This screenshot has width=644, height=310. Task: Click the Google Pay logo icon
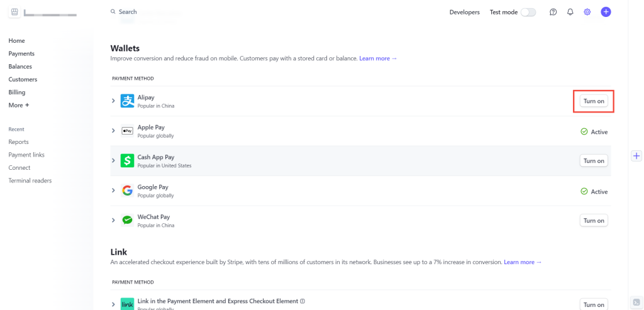pyautogui.click(x=128, y=191)
